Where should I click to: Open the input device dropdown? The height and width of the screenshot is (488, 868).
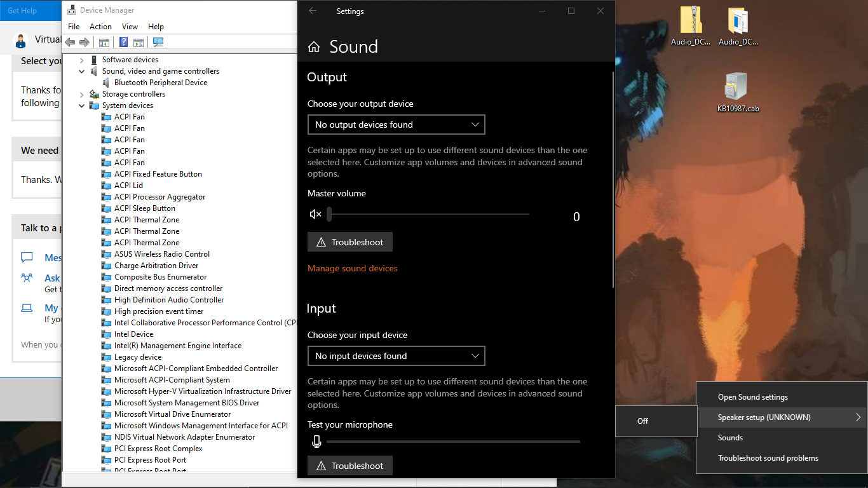[x=397, y=356]
